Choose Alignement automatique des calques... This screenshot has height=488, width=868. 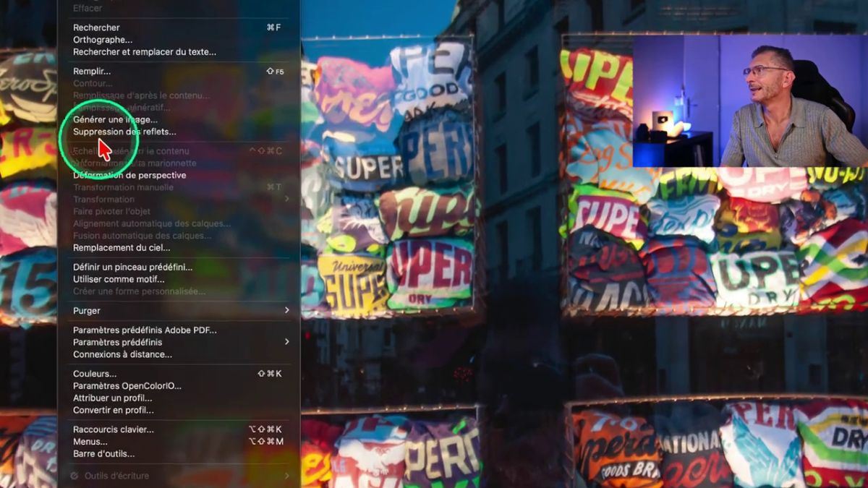point(152,223)
